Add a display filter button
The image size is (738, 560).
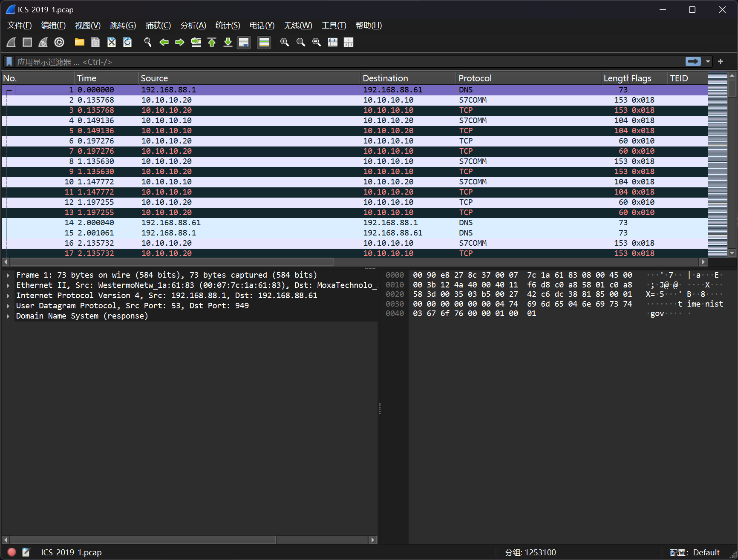tap(721, 62)
